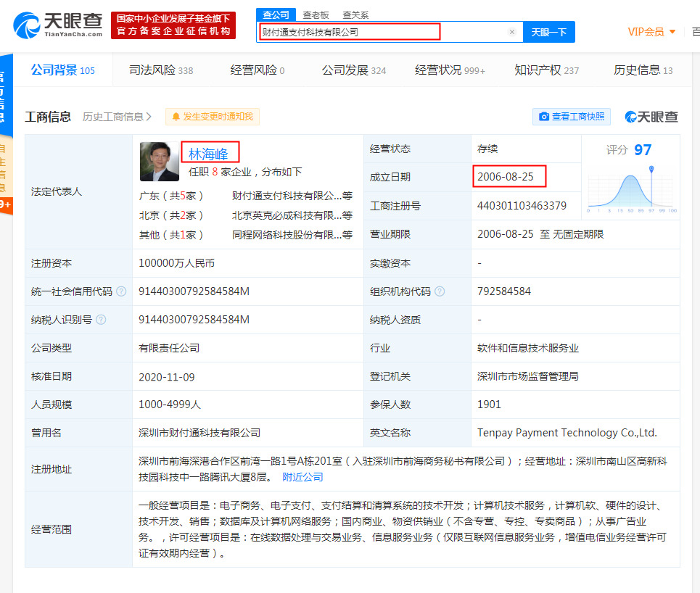Click 北京英克必成科技有限...等 company entry

(292, 215)
